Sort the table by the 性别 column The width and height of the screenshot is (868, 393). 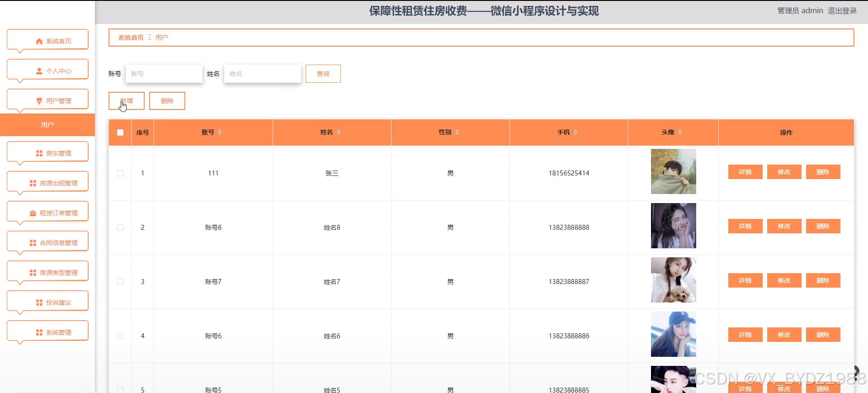click(457, 132)
